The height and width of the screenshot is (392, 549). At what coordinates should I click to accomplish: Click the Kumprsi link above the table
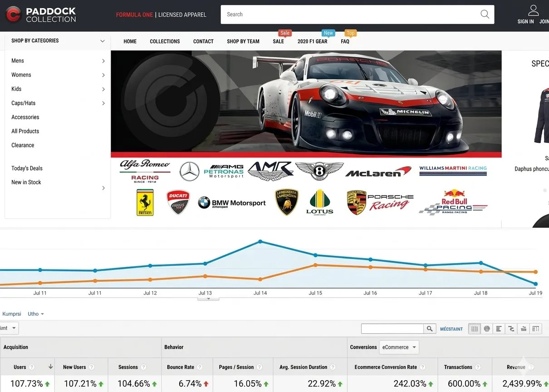click(12, 314)
